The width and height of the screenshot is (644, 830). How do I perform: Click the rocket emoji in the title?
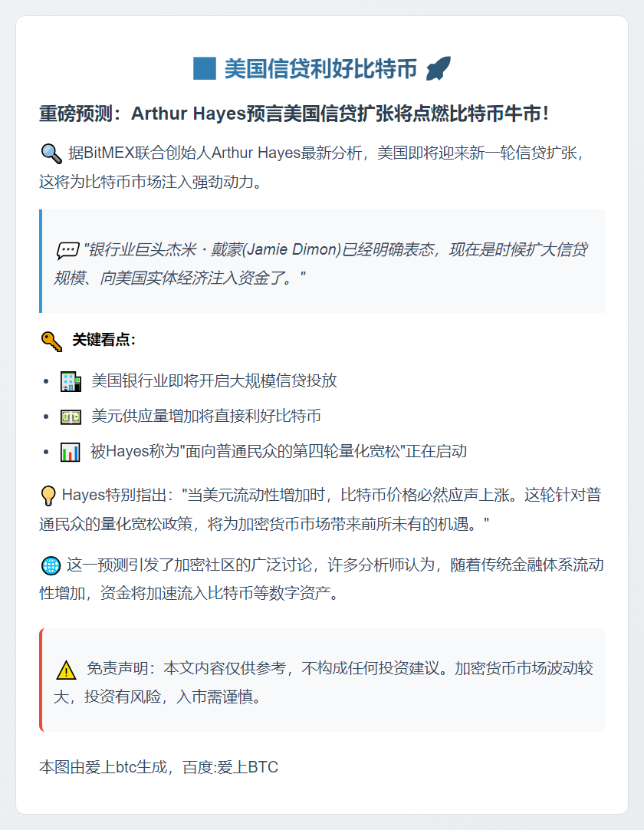pos(439,69)
